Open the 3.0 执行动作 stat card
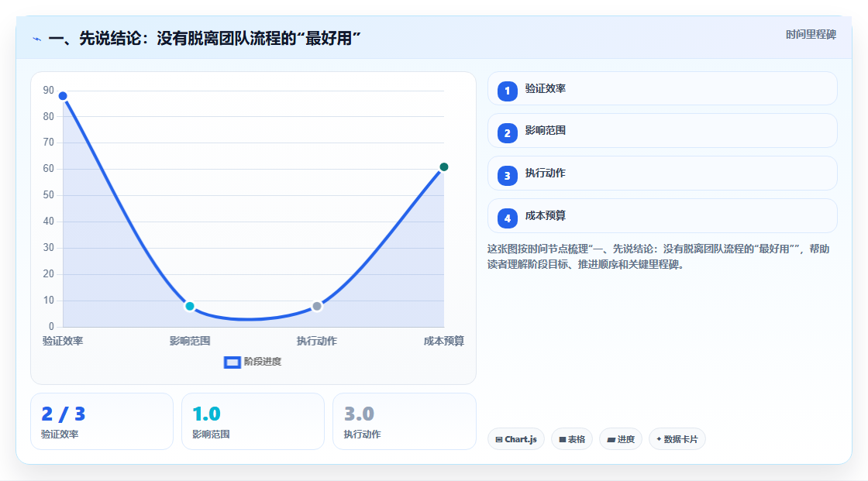The image size is (868, 481). tap(404, 421)
